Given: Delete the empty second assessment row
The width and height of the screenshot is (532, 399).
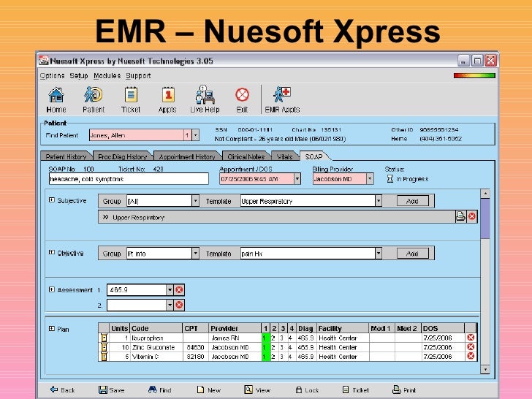Looking at the screenshot, I should point(179,305).
